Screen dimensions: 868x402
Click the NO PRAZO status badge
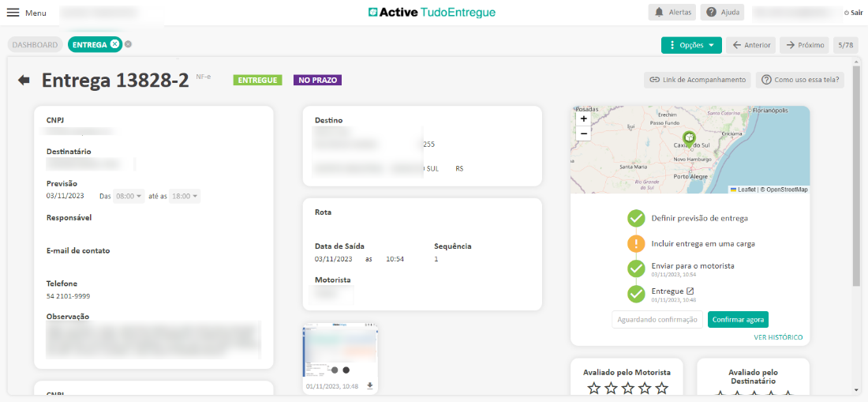pos(318,81)
